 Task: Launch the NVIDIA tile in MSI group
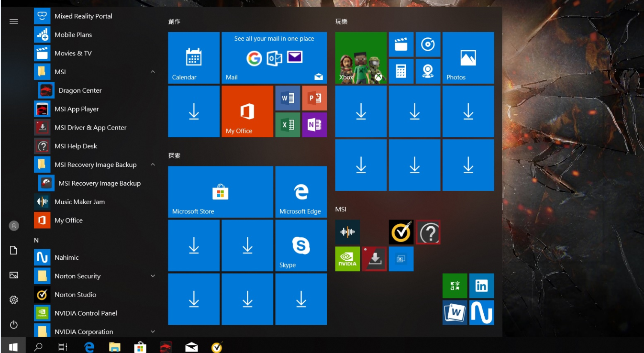point(347,259)
